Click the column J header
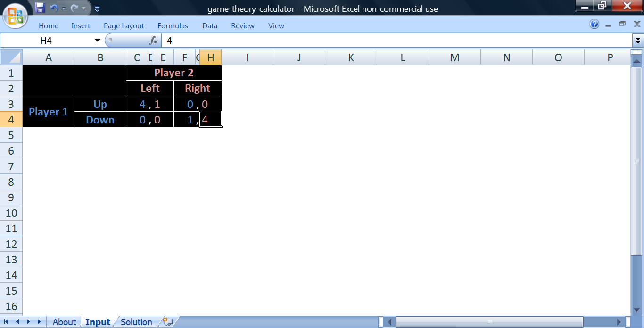The width and height of the screenshot is (644, 328). tap(299, 57)
